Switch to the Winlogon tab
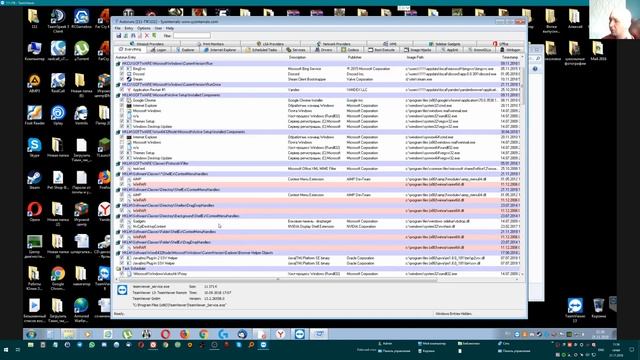The image size is (640, 360). click(510, 50)
